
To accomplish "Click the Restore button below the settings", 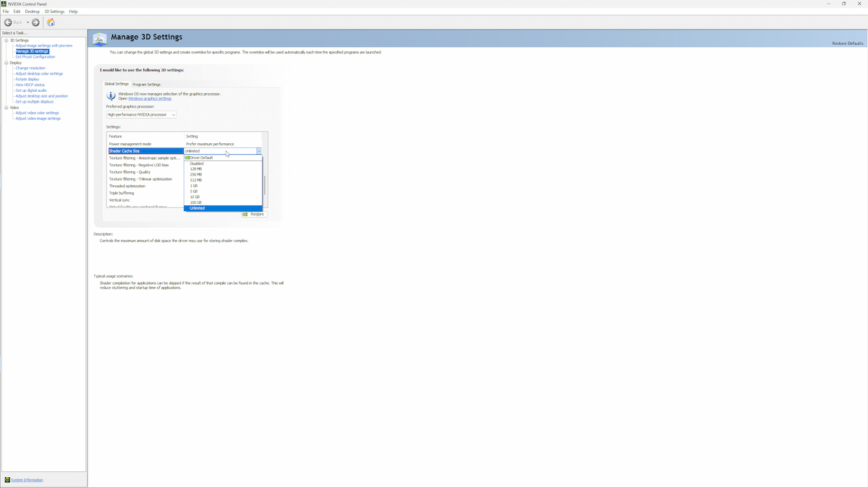I will point(254,214).
